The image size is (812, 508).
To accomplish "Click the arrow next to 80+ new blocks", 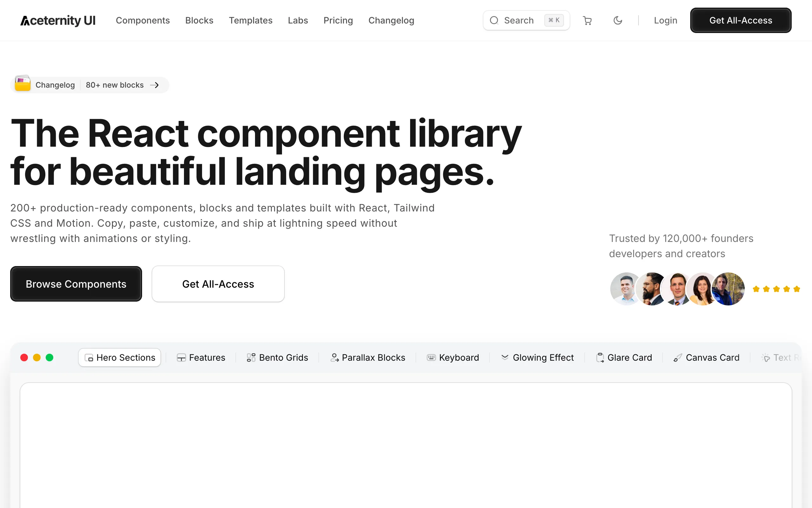I will [154, 85].
